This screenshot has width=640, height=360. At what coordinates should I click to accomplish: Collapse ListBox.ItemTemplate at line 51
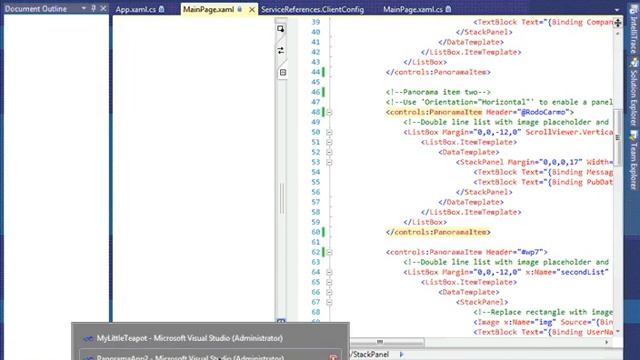(329, 142)
